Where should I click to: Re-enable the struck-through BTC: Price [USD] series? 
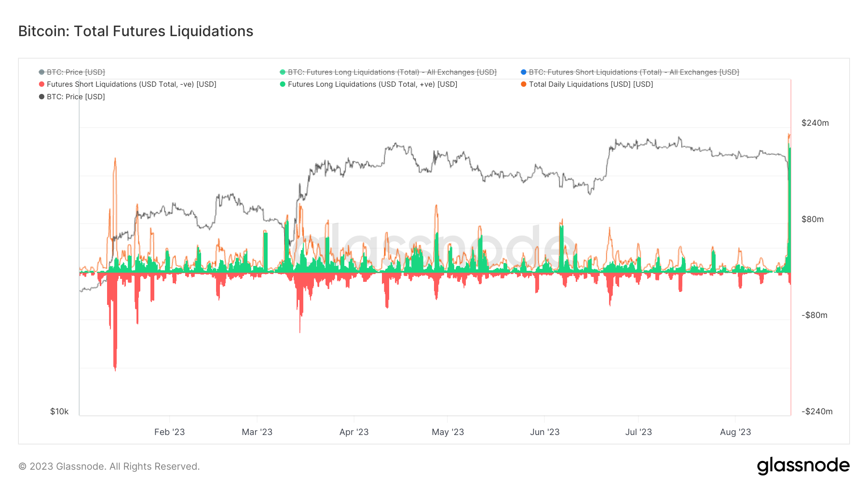pyautogui.click(x=75, y=72)
